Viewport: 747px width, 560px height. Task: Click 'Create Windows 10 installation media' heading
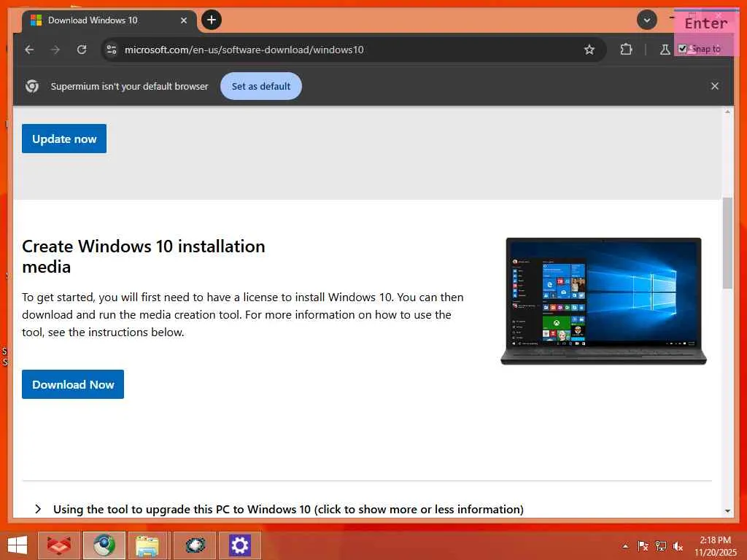[144, 256]
